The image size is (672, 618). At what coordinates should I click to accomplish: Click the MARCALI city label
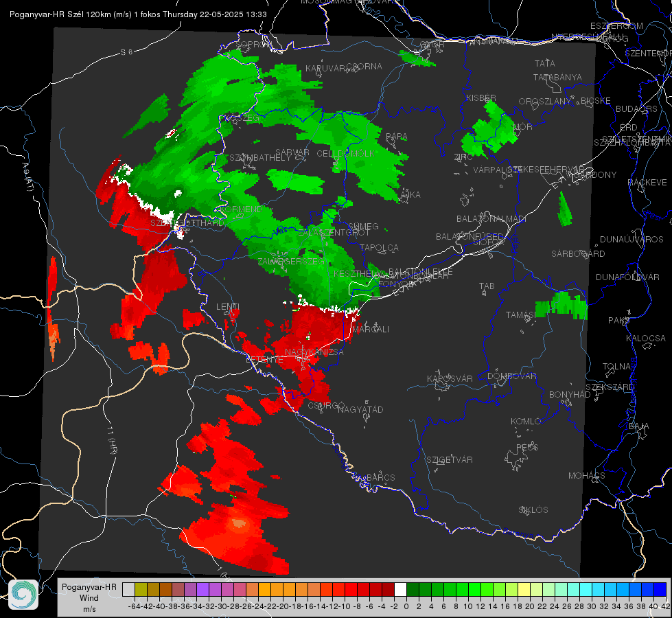click(x=371, y=330)
